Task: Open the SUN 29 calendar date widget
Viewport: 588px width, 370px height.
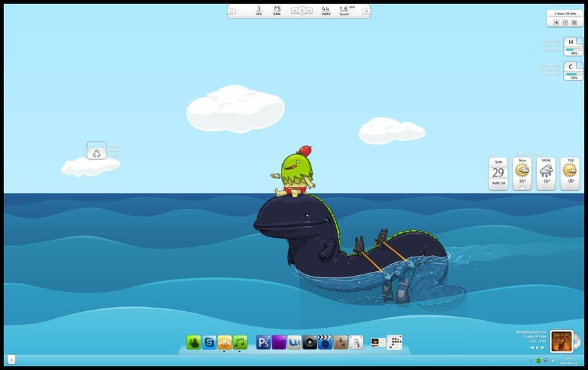Action: click(x=498, y=174)
